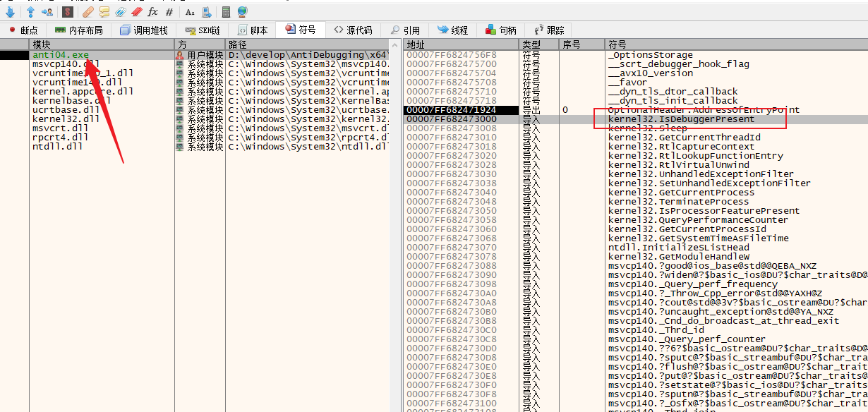The image size is (868, 412).
Task: Click the globe icon in the toolbar
Action: pyautogui.click(x=242, y=12)
